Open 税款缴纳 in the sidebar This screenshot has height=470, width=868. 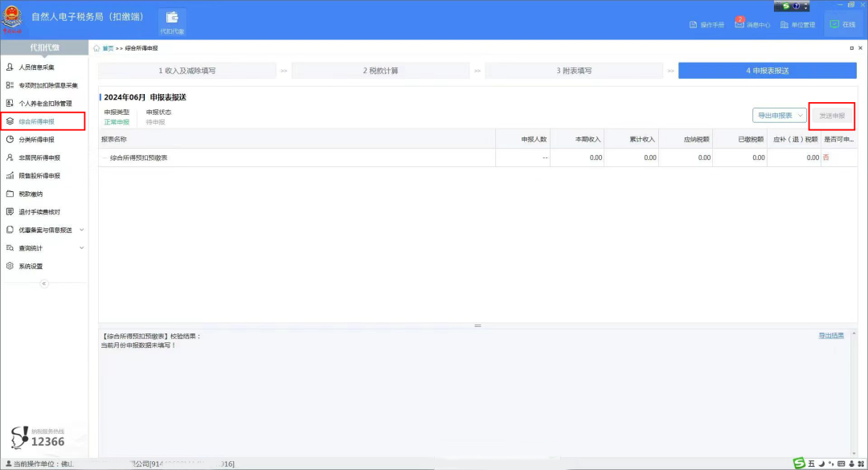coord(31,194)
